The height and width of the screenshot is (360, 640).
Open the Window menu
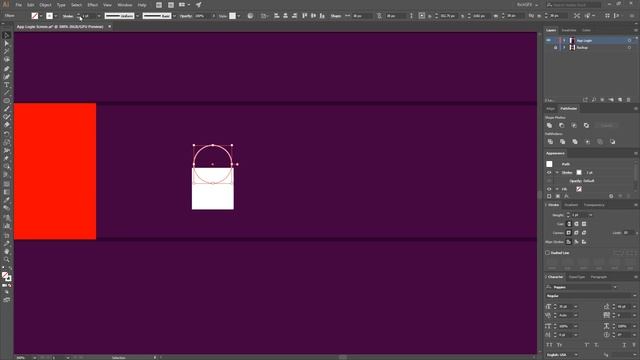pos(124,5)
